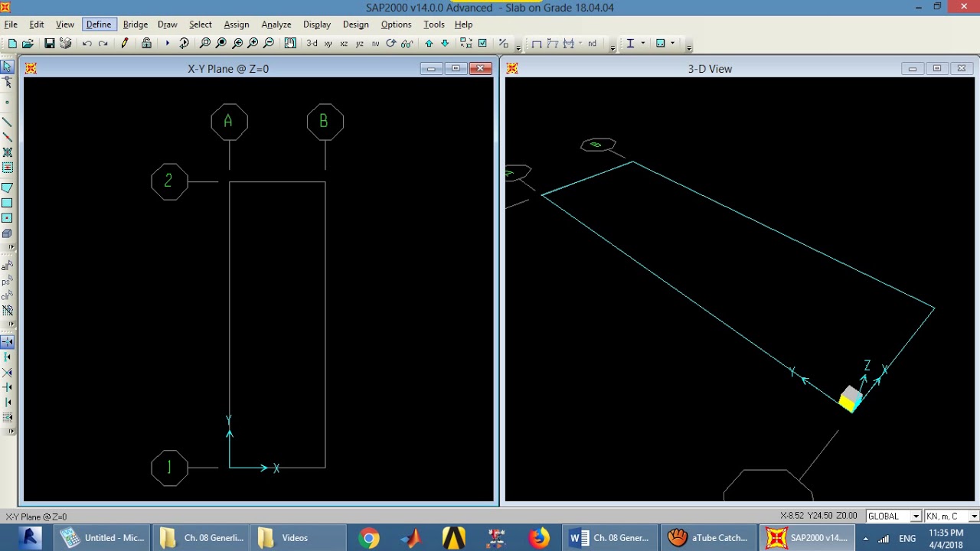Click the Rubber Band Zoom magnifier icon

tap(204, 44)
